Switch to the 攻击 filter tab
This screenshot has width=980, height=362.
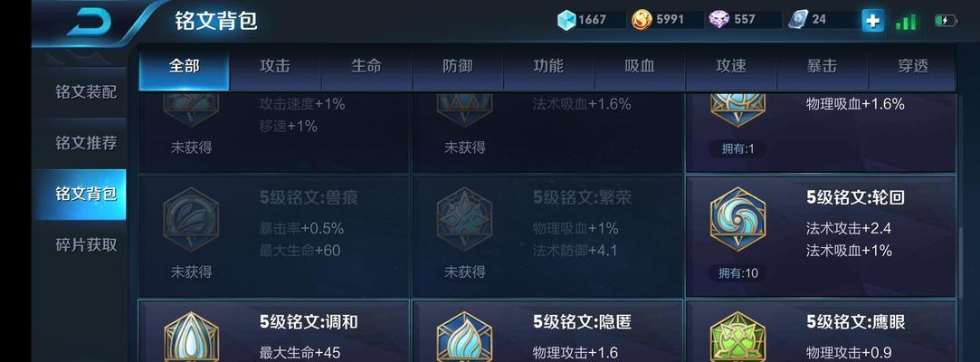click(275, 66)
